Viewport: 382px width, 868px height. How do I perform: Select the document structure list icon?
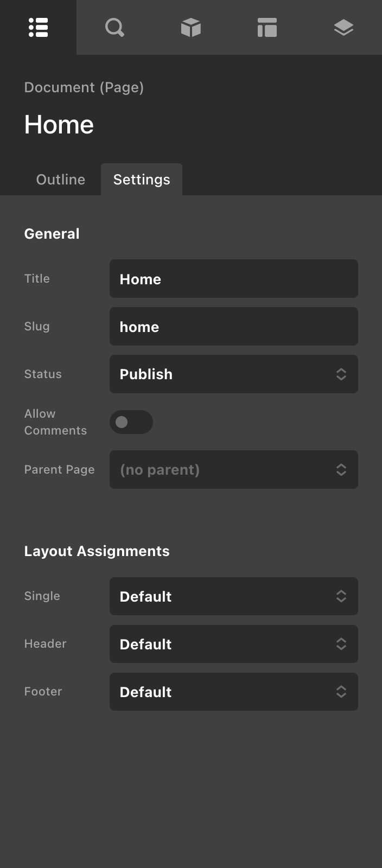click(x=38, y=27)
